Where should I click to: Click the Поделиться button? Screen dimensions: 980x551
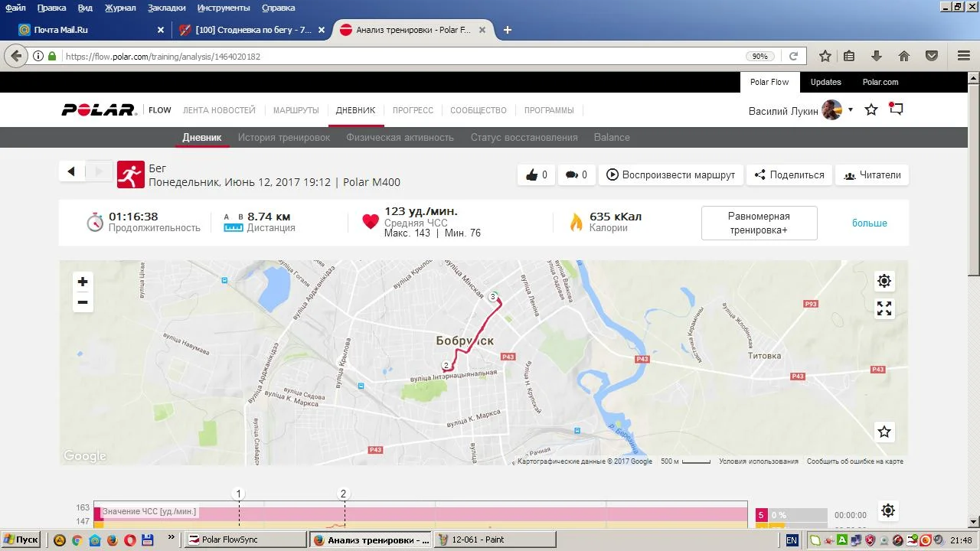789,174
